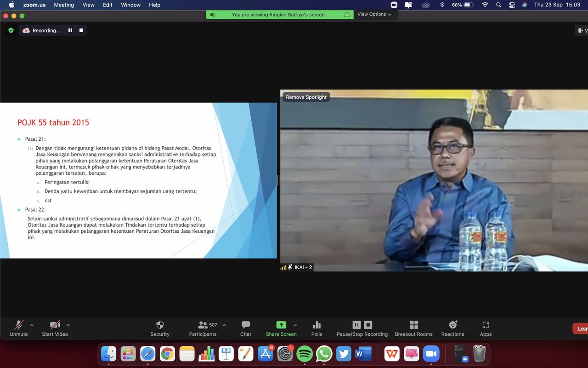This screenshot has width=588, height=368.
Task: Open the Wi-Fi menu
Action: click(485, 5)
